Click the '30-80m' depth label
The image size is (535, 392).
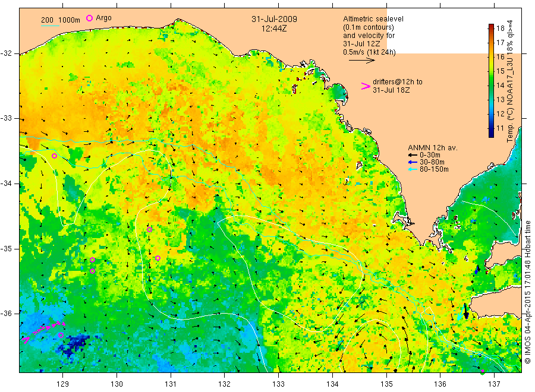tap(432, 162)
